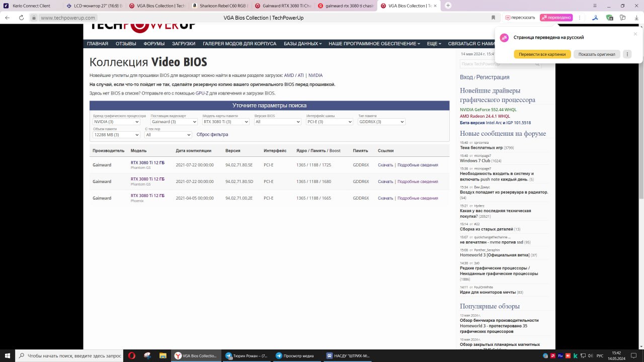This screenshot has height=362, width=644.
Task: Click the pink 'переведено' translate button
Action: [556, 18]
